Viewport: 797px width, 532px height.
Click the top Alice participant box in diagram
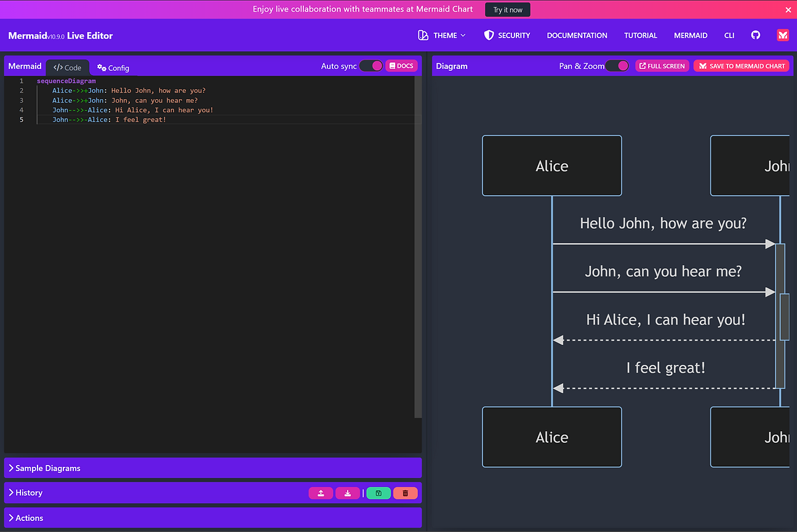pos(552,166)
